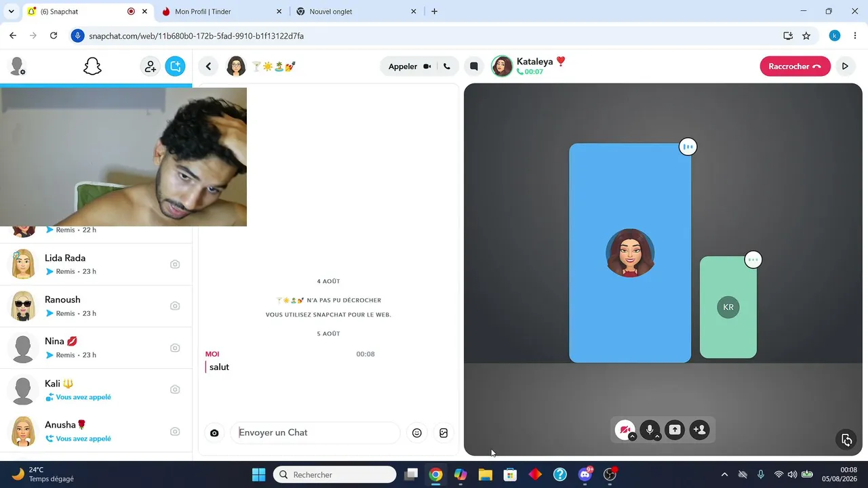Open options on the green KR tile
The image size is (868, 488).
(x=753, y=260)
